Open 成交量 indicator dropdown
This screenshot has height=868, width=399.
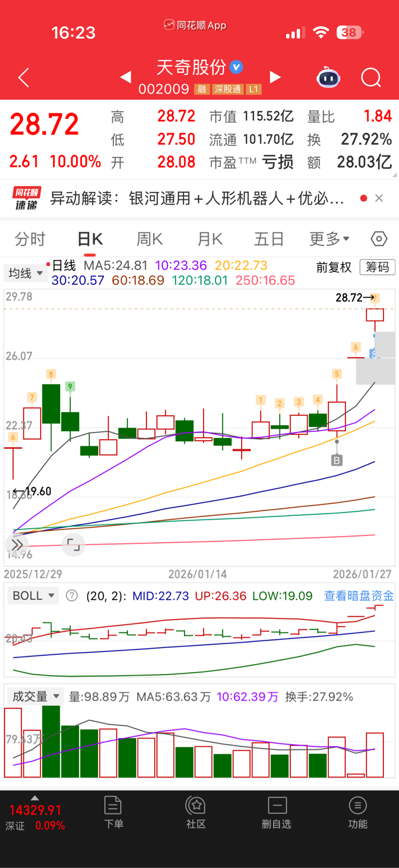click(35, 696)
